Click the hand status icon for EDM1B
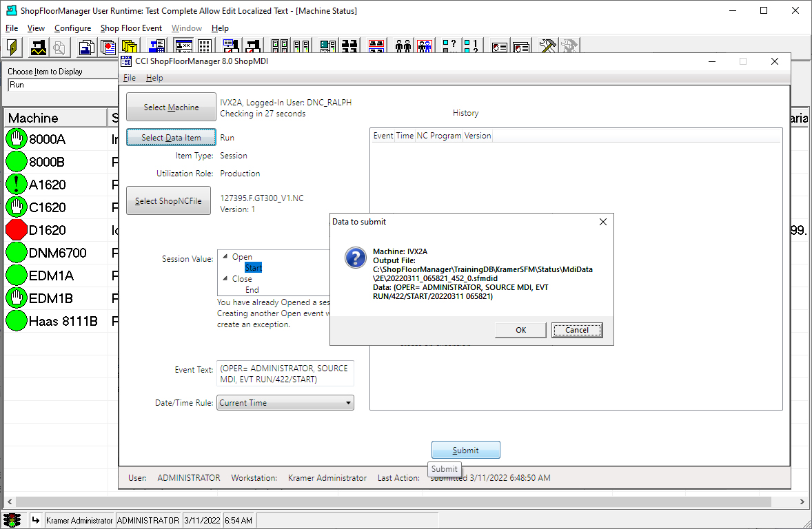812x529 pixels. click(x=17, y=298)
